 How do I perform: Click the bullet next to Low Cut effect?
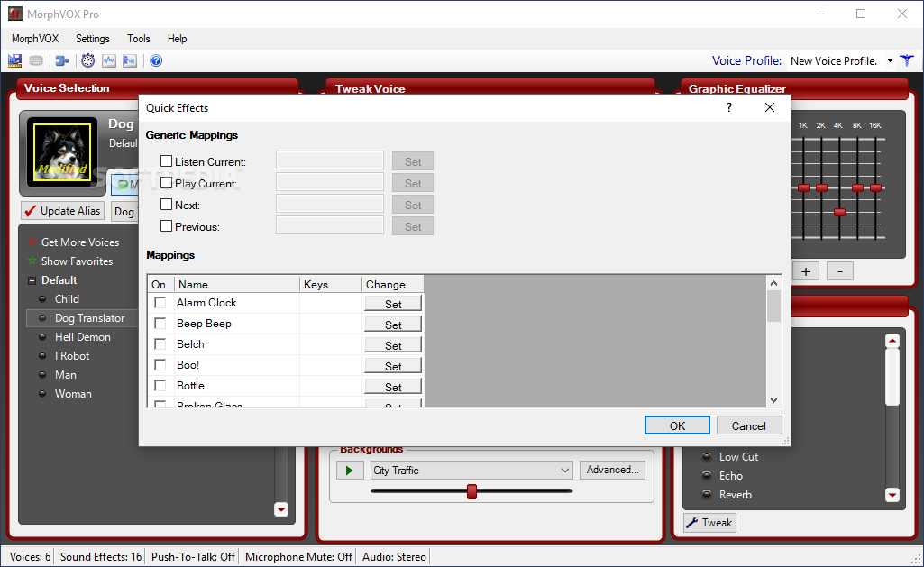pos(707,457)
